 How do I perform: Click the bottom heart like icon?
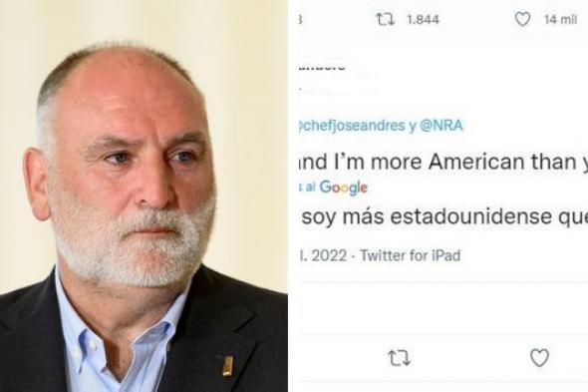tap(539, 358)
